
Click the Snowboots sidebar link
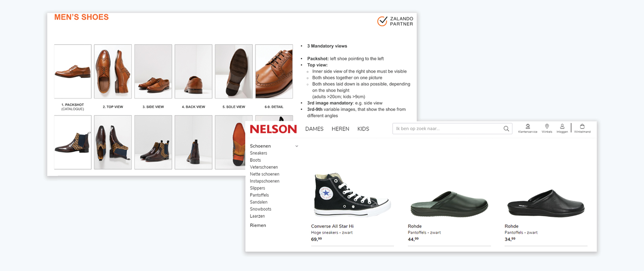click(x=260, y=209)
